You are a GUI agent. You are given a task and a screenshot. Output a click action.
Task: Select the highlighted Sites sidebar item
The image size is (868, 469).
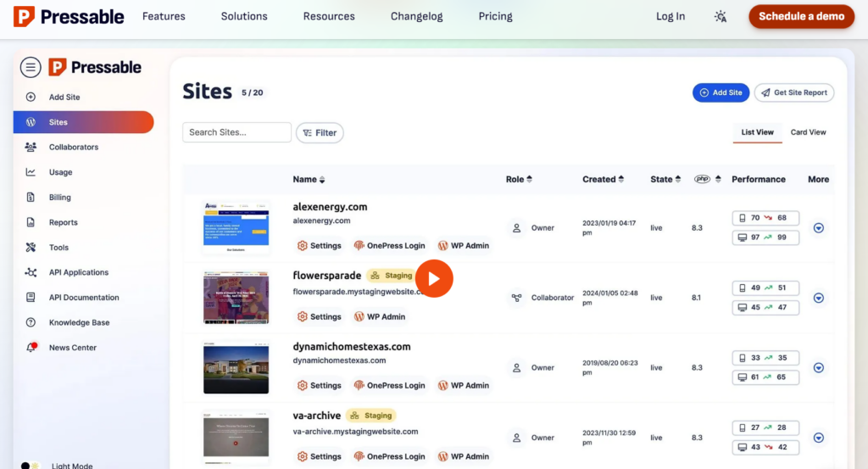pos(84,122)
